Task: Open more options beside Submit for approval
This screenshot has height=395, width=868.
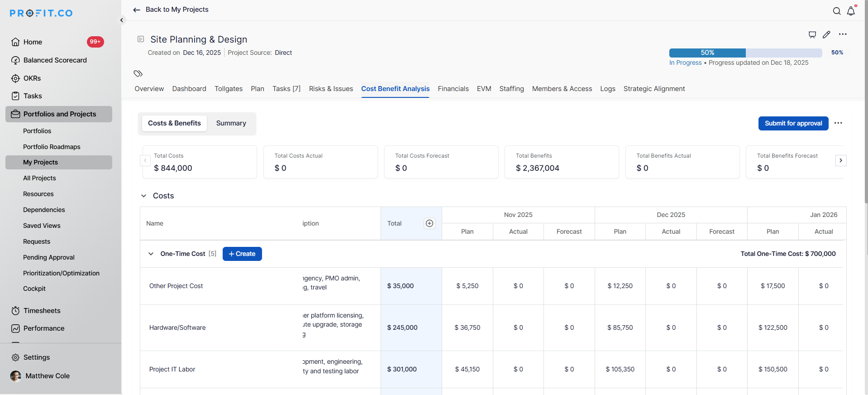Action: pyautogui.click(x=838, y=123)
